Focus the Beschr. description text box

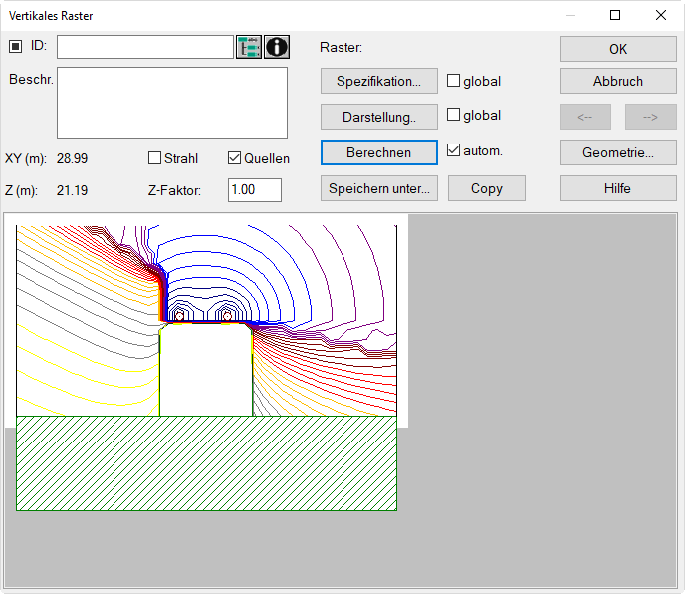pos(173,103)
